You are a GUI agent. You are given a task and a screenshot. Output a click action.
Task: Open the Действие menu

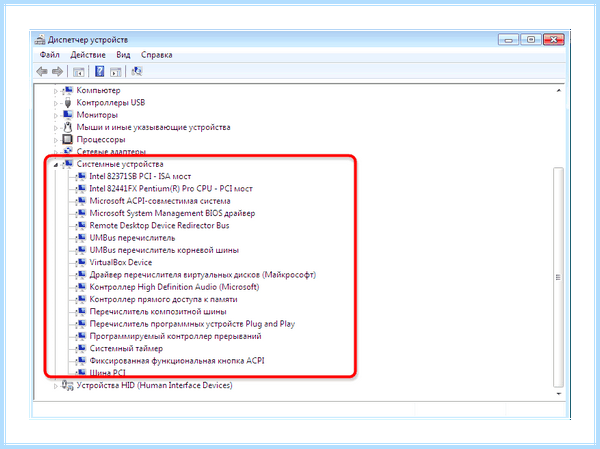coord(88,55)
